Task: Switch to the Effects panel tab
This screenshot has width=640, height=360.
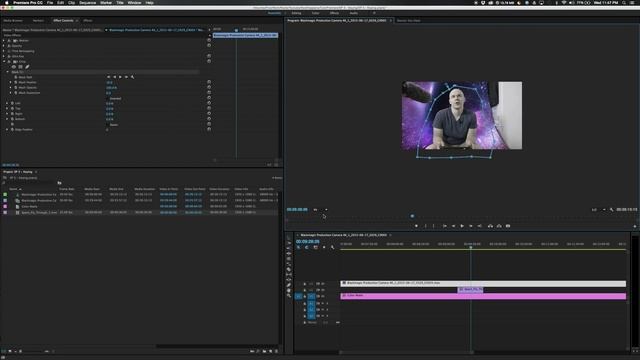Action: [x=88, y=20]
